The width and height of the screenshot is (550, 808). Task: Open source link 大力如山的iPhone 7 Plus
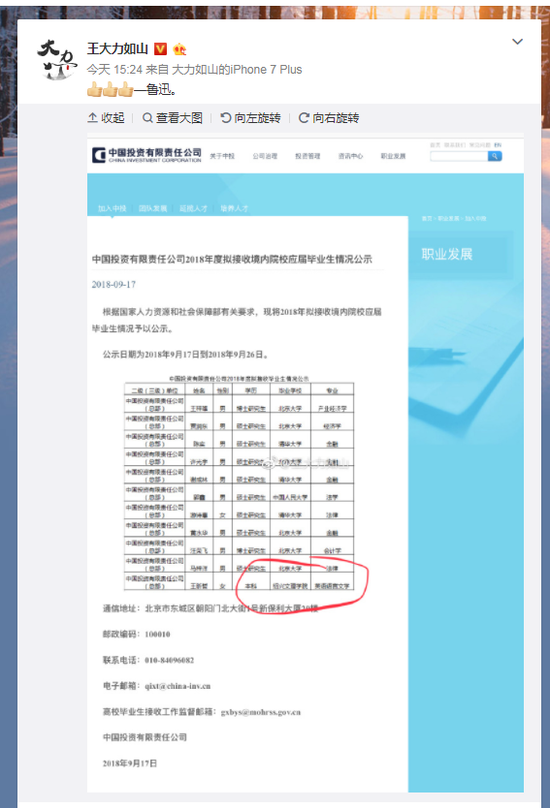(x=237, y=70)
